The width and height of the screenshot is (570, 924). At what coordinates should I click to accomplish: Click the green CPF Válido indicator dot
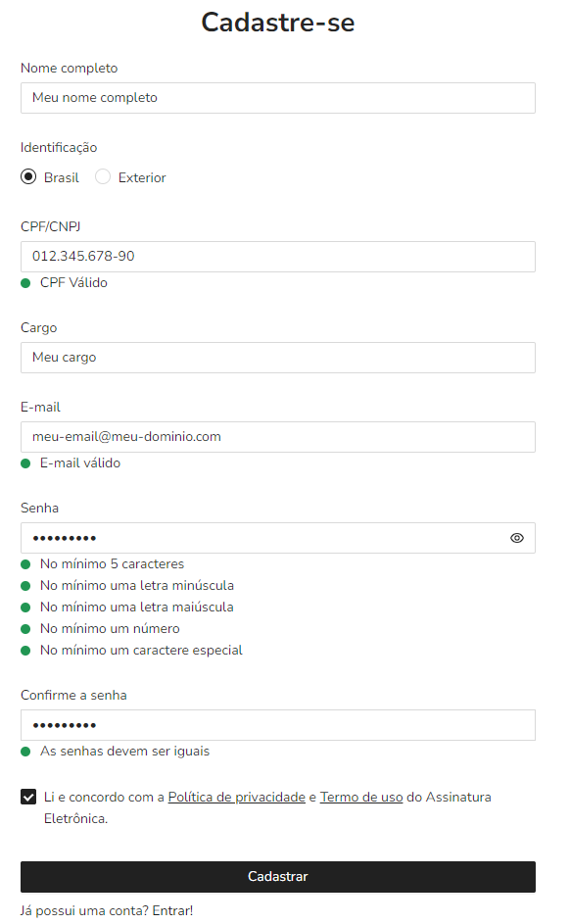click(x=25, y=283)
